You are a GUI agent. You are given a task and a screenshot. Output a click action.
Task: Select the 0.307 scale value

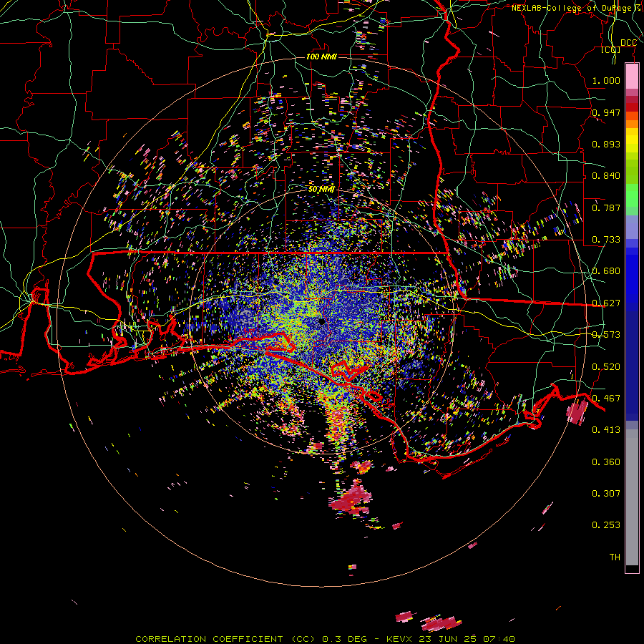(x=606, y=493)
